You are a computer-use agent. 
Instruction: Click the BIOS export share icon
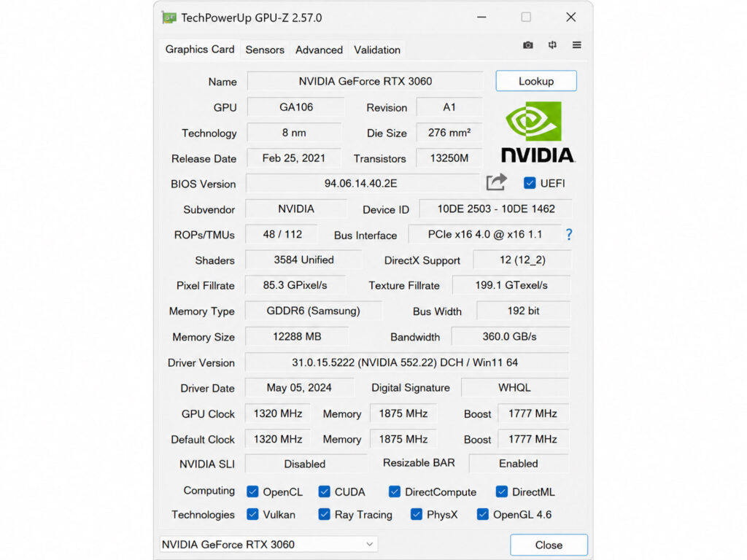coord(496,182)
